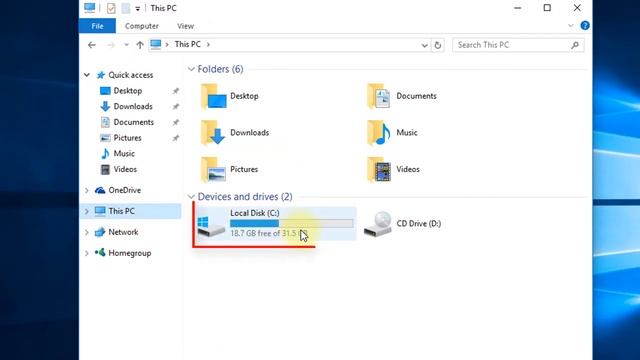This screenshot has width=640, height=360.
Task: Go forward with the right arrow
Action: 111,45
